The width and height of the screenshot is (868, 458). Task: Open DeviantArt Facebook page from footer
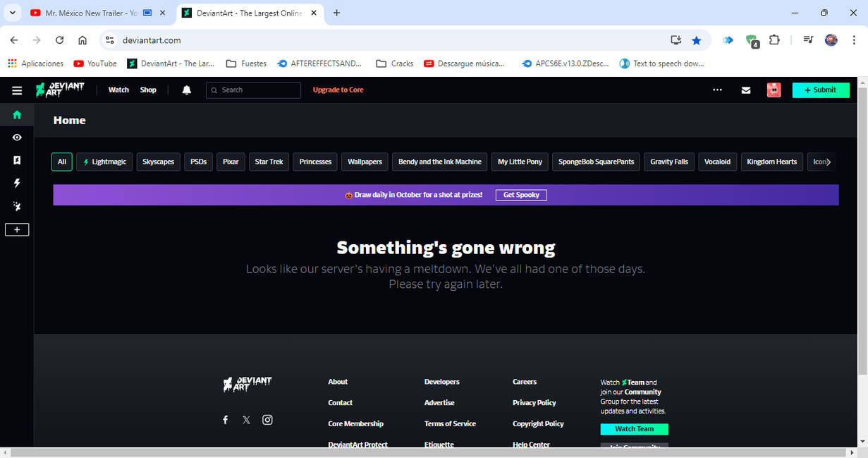(226, 420)
